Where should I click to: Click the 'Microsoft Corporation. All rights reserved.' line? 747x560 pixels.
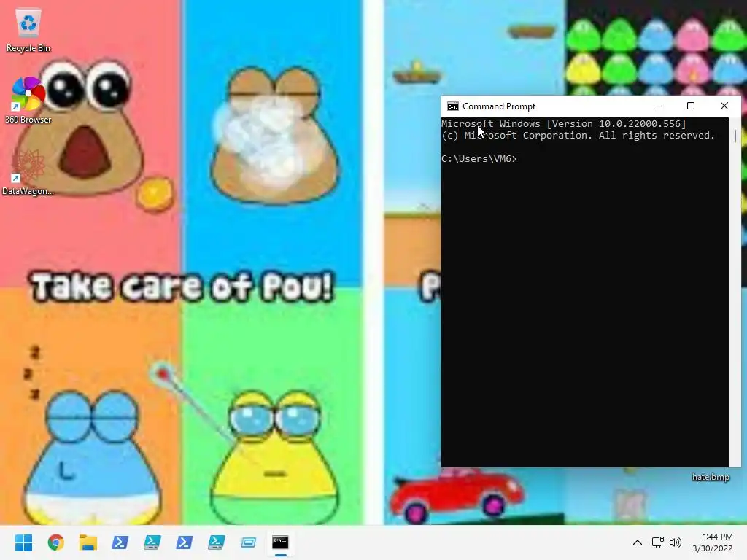coord(589,135)
